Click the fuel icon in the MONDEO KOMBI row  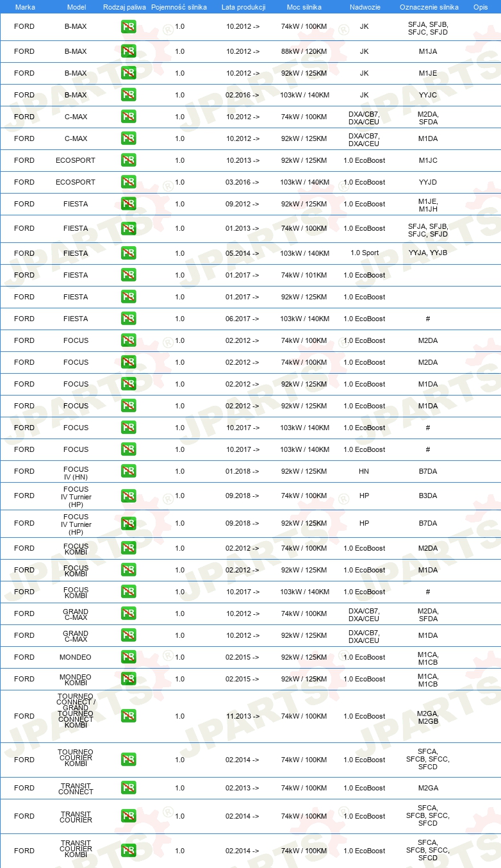click(x=129, y=679)
